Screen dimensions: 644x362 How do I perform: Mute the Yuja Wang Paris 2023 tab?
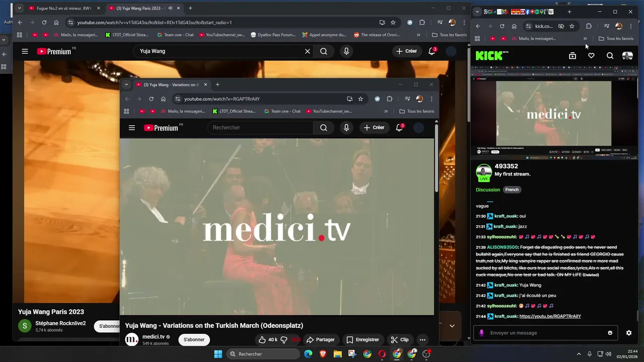click(x=170, y=8)
